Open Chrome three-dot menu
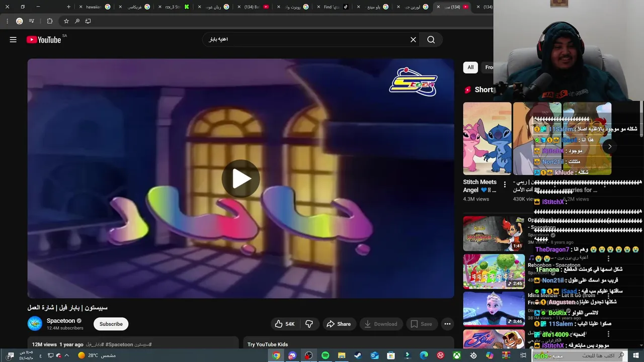This screenshot has height=362, width=644. pyautogui.click(x=7, y=21)
